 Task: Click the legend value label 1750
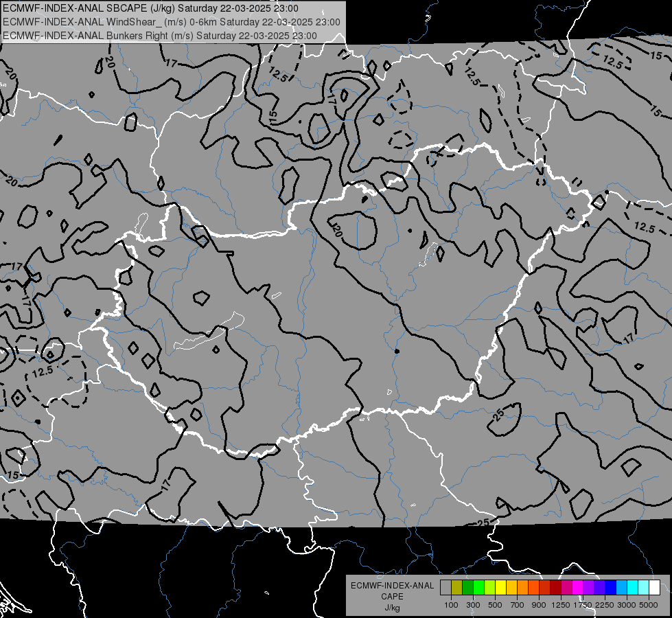(583, 605)
